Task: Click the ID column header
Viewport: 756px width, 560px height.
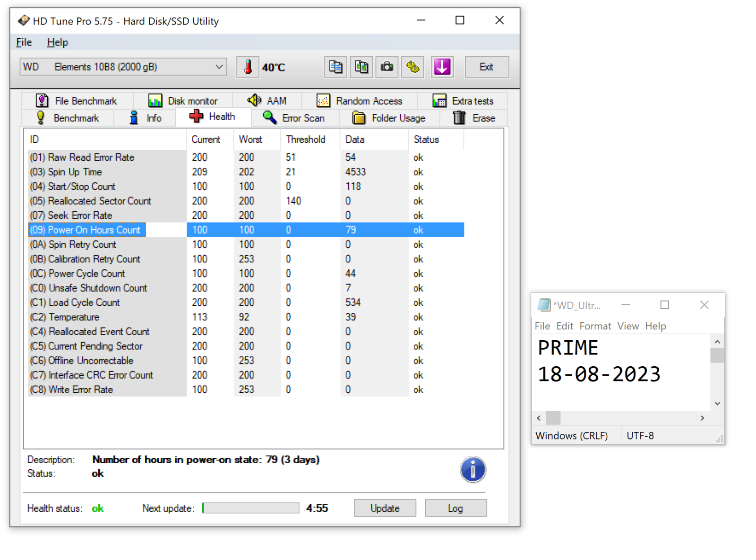Action: (106, 139)
